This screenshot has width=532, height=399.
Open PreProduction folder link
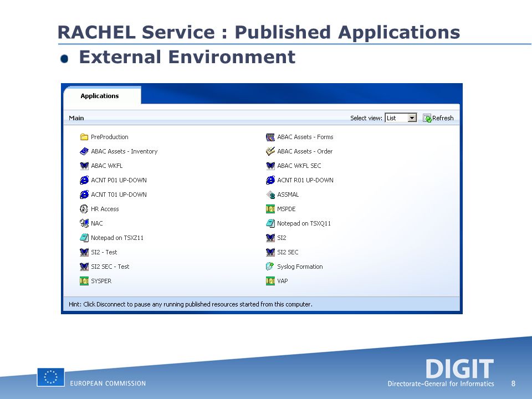click(x=110, y=137)
